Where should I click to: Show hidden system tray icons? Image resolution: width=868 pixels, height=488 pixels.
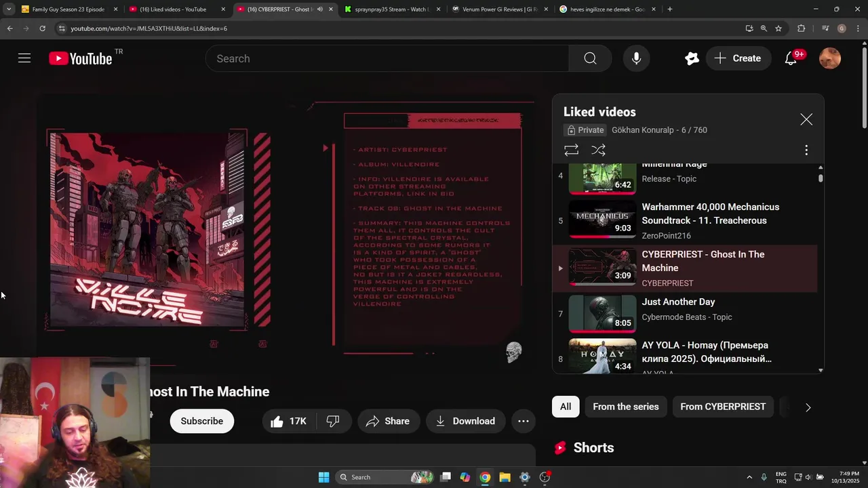[749, 477]
